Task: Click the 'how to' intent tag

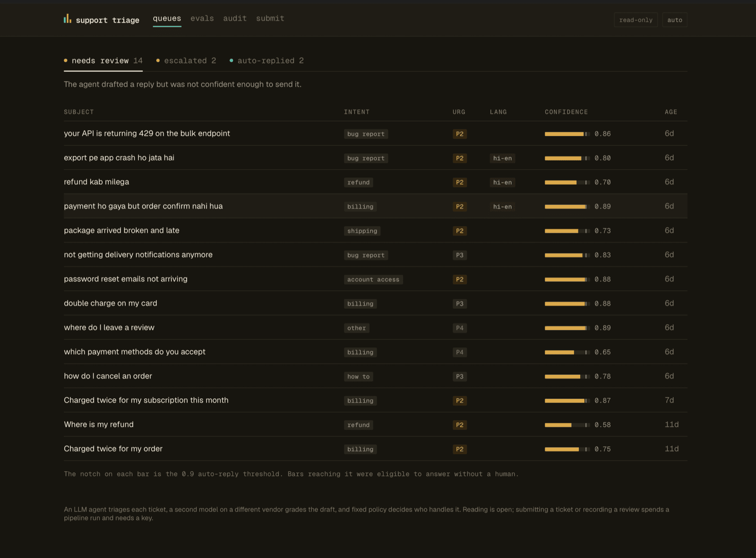Action: 359,377
